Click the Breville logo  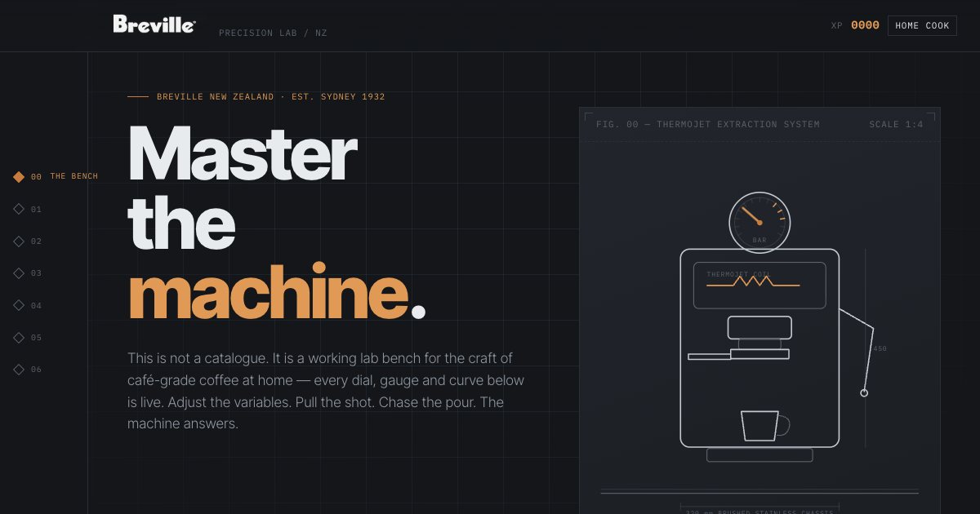154,24
